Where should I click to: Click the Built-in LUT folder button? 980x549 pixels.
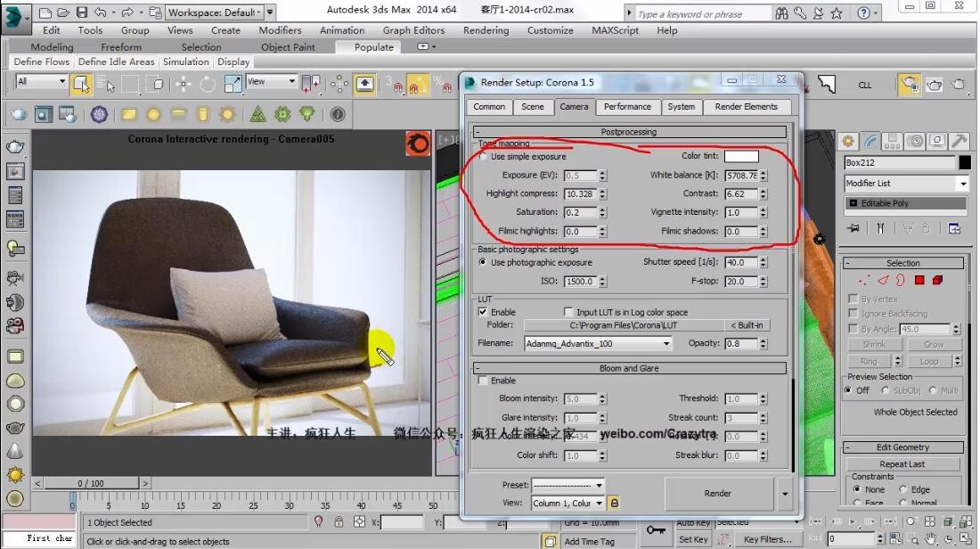coord(747,325)
